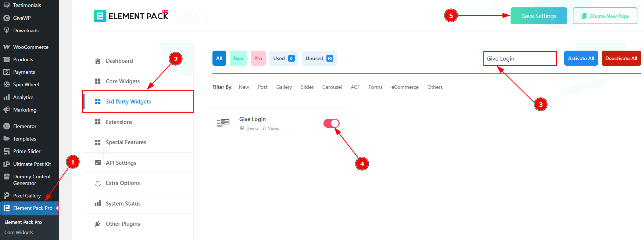Open the Extra Options tab
The width and height of the screenshot is (644, 240).
138,183
